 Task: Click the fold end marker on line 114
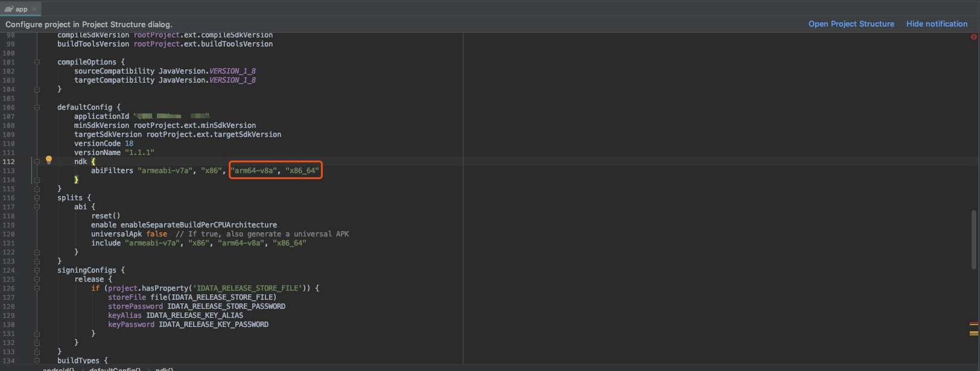pos(37,180)
